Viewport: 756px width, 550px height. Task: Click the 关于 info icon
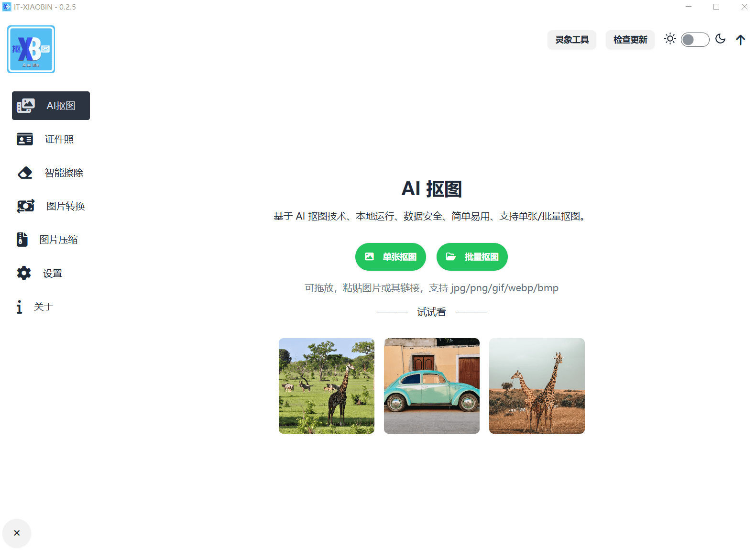[19, 307]
